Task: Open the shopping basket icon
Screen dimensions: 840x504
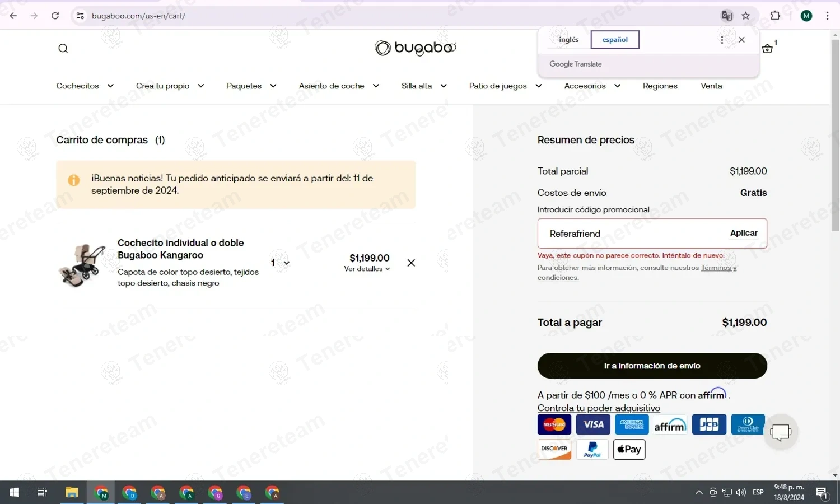Action: pyautogui.click(x=768, y=49)
